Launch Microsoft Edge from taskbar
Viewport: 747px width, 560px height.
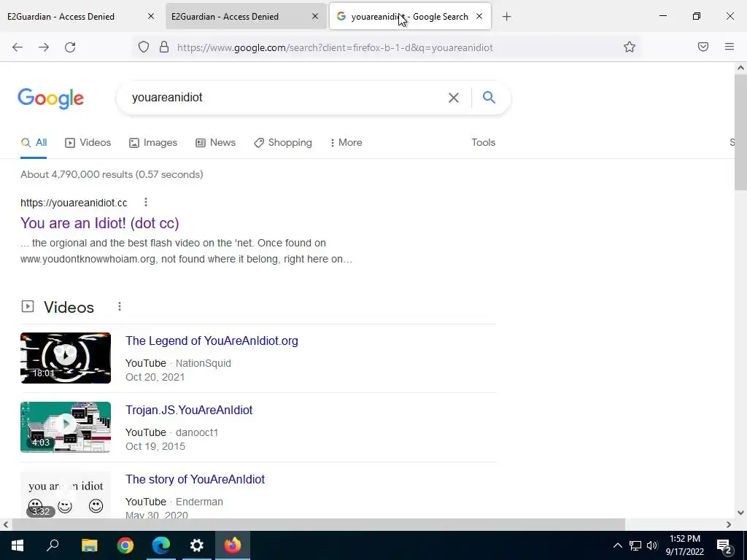click(161, 545)
